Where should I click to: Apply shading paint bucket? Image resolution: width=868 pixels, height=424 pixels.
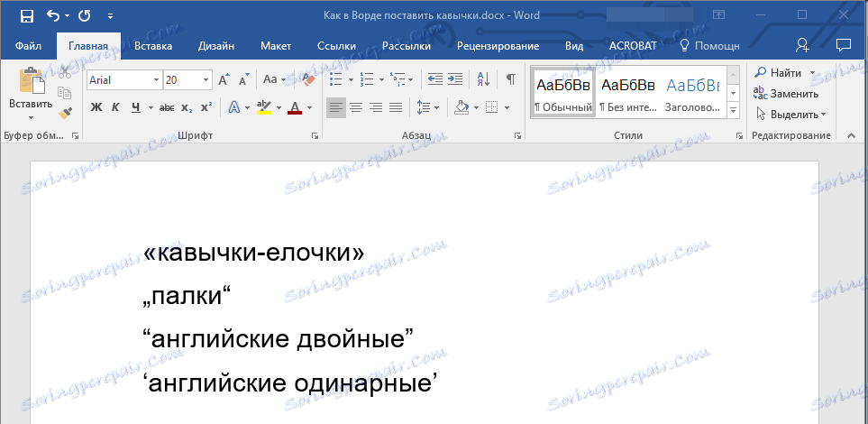tap(461, 107)
